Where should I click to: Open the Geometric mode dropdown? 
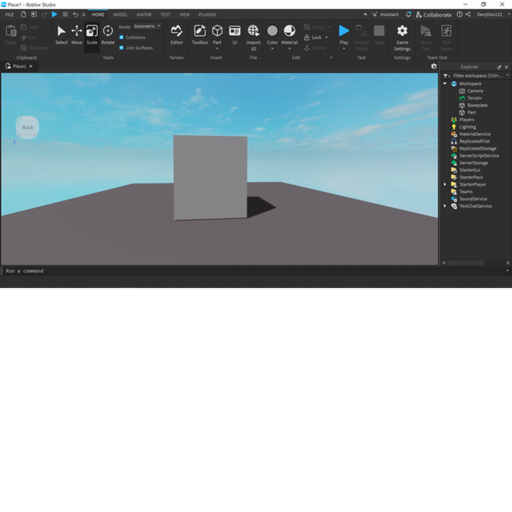pyautogui.click(x=147, y=26)
